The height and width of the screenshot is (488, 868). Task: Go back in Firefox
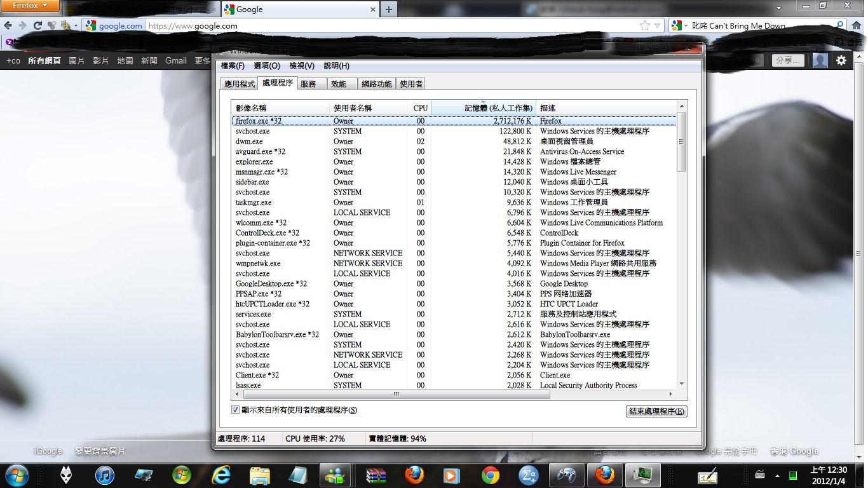[x=8, y=25]
